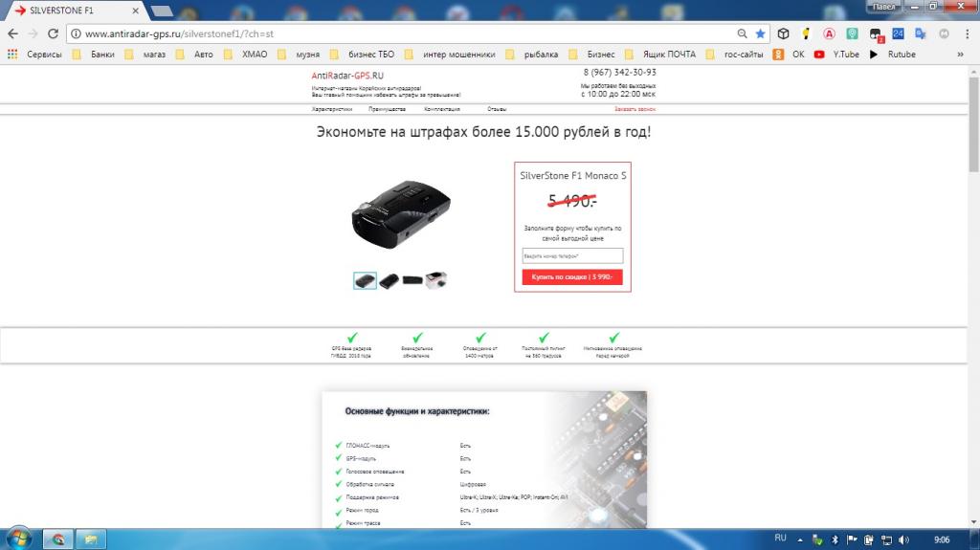Click the scrollbar down arrow
Viewport: 980px width, 550px height.
973,522
